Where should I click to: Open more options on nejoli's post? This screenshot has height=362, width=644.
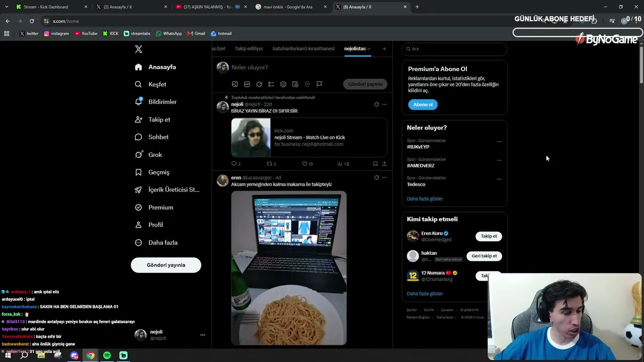[384, 105]
